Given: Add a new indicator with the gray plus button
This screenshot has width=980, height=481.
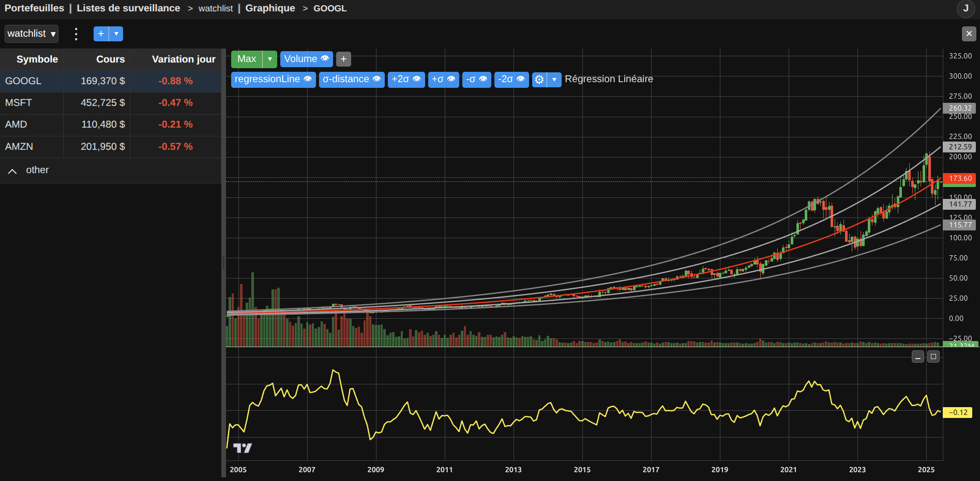Looking at the screenshot, I should [343, 59].
